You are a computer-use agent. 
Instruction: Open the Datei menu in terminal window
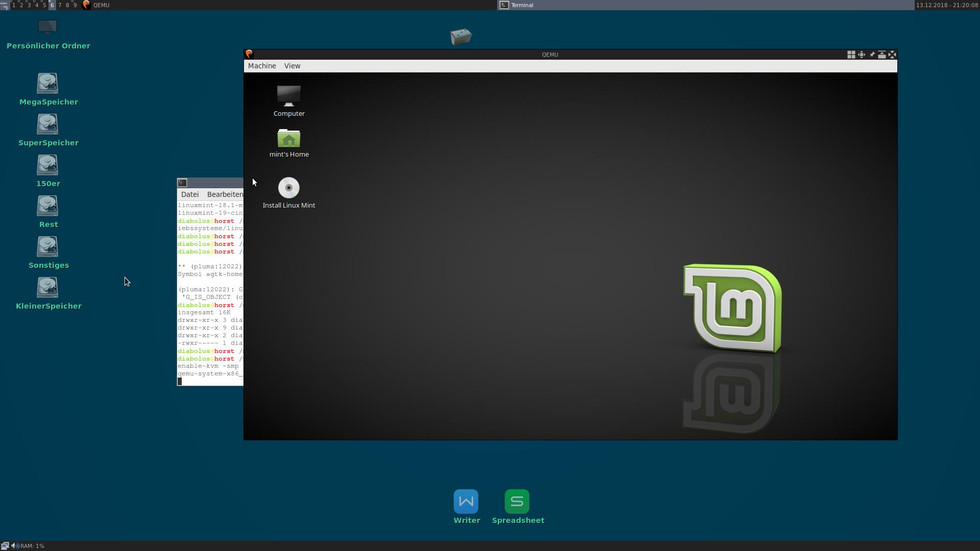point(190,194)
